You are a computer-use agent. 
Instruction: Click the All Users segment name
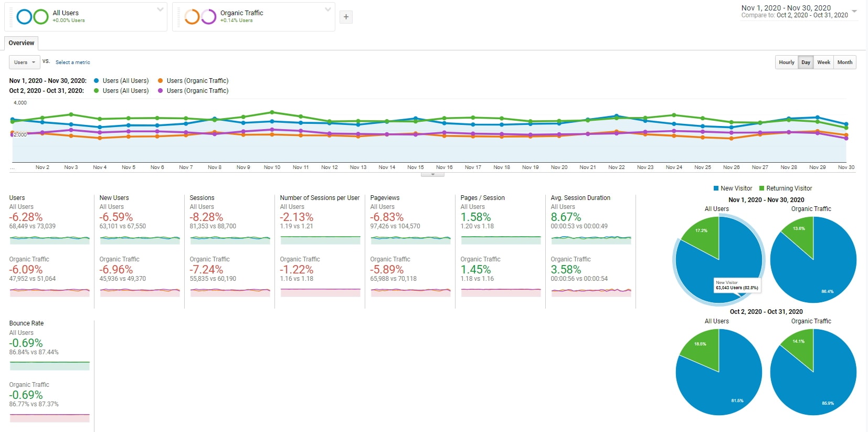tap(66, 13)
